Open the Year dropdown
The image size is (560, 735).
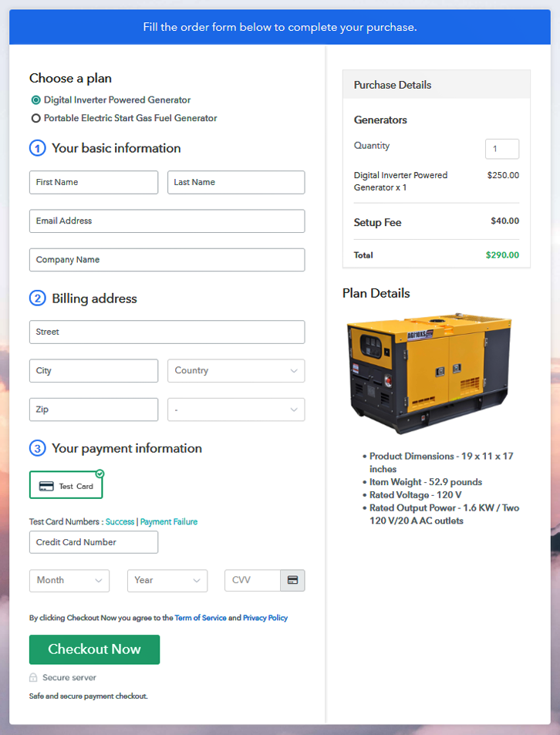[167, 580]
